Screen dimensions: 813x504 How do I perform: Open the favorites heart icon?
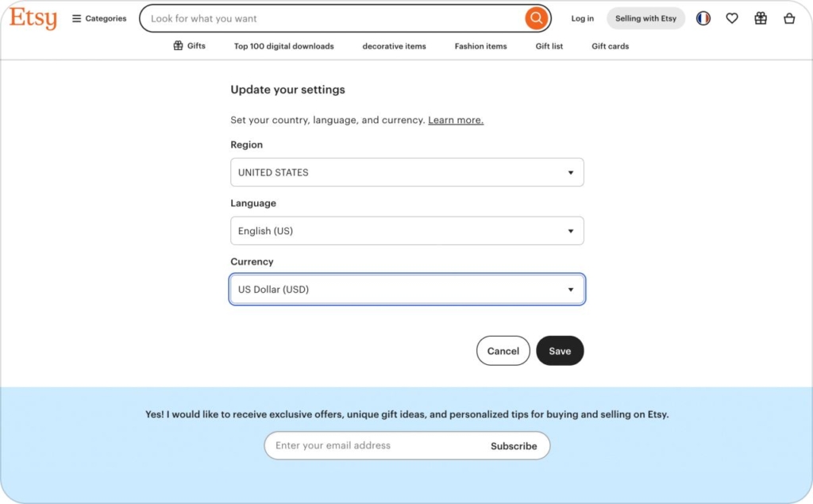[x=732, y=17]
